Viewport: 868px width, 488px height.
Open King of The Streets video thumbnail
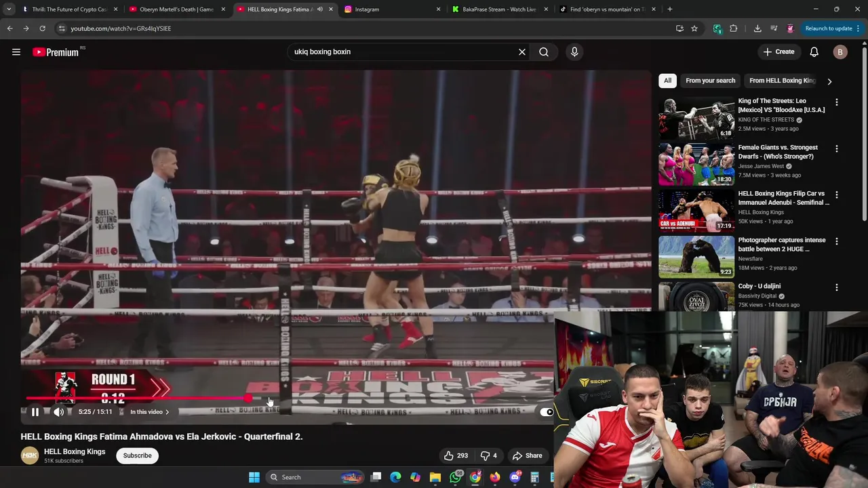[x=696, y=118]
